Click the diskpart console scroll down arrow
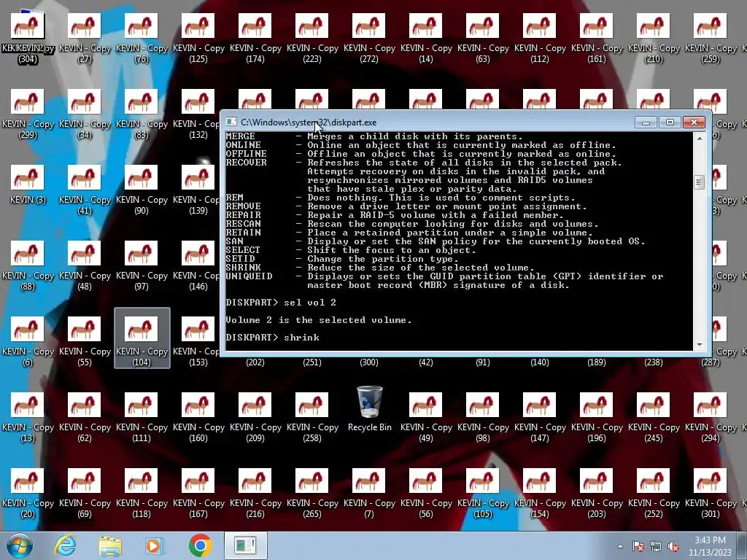 pos(700,344)
